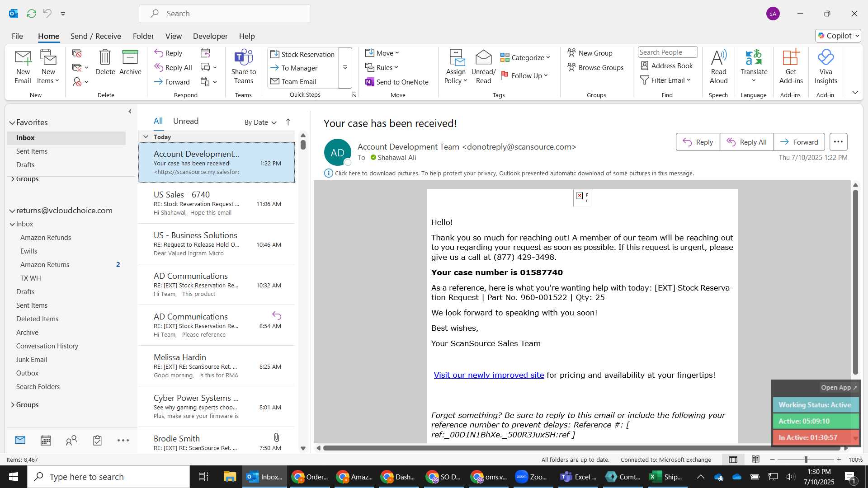Open the Rules dropdown
The image size is (868, 488).
click(x=382, y=68)
